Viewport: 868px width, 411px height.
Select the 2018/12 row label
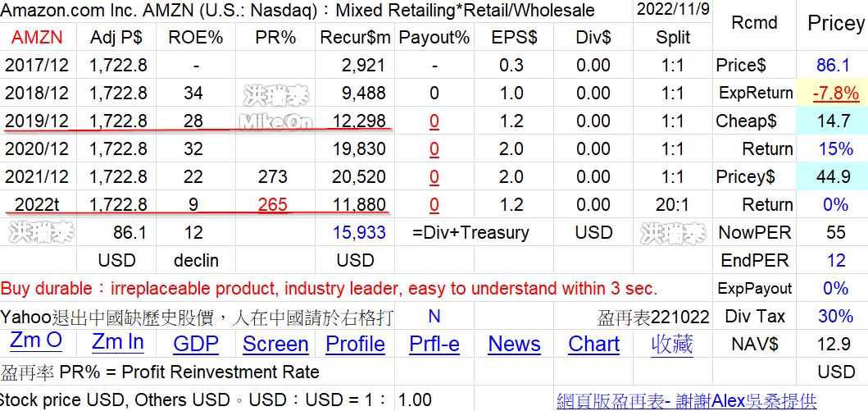(x=37, y=93)
